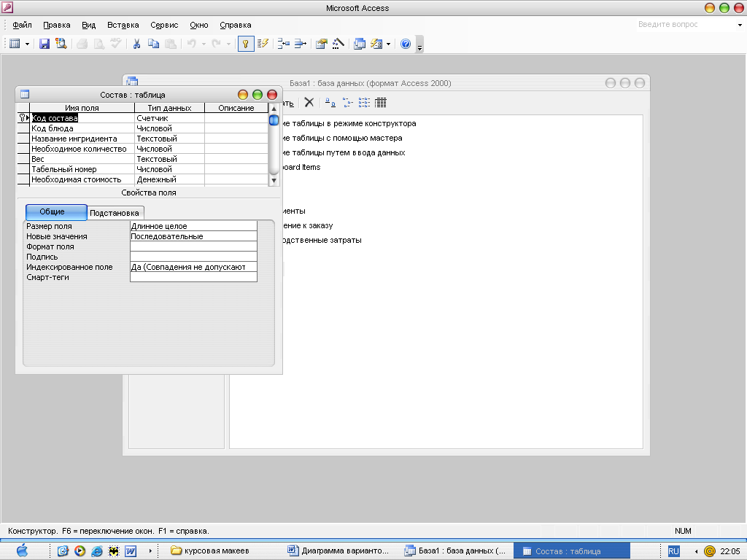Launch Word from quick launch
Image resolution: width=747 pixels, height=560 pixels.
(x=131, y=551)
